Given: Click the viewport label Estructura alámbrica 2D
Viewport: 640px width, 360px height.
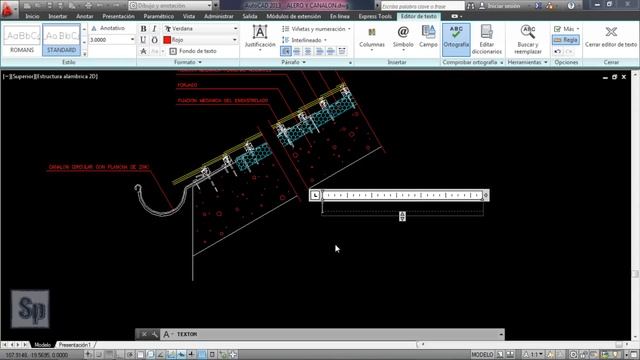Looking at the screenshot, I should coord(67,76).
